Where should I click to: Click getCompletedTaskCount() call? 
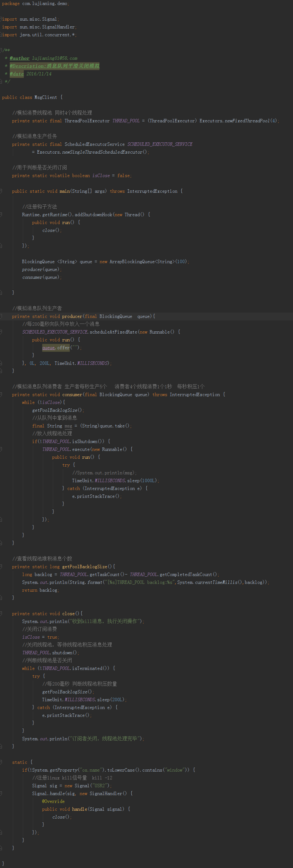(188, 574)
